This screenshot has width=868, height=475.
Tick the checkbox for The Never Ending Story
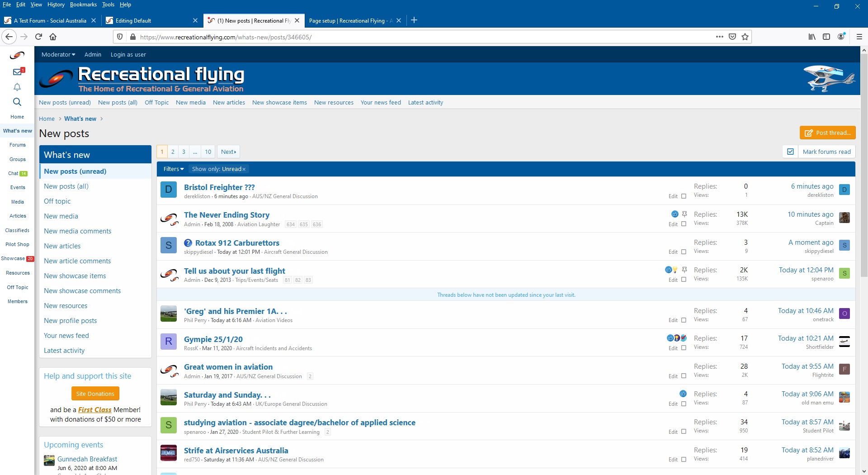pyautogui.click(x=684, y=224)
